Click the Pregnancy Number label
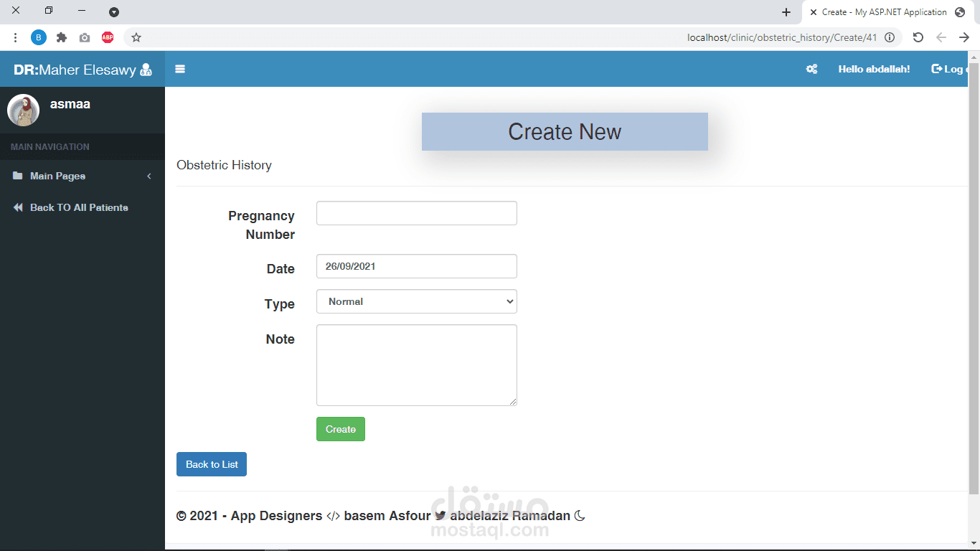The height and width of the screenshot is (551, 980). 261,225
